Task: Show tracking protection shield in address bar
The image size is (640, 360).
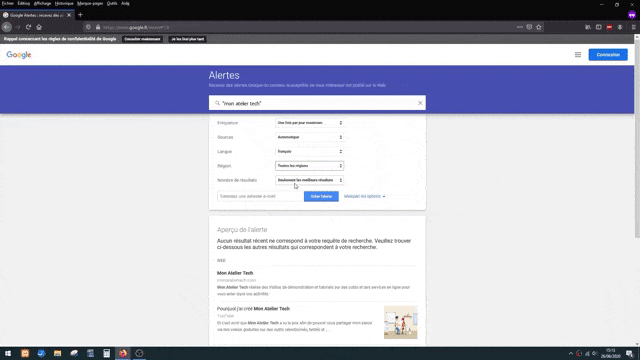Action: [88, 27]
